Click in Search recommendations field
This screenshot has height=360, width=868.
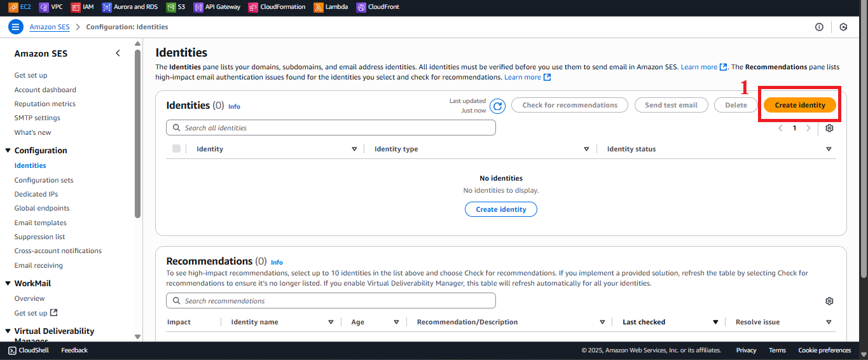tap(331, 301)
